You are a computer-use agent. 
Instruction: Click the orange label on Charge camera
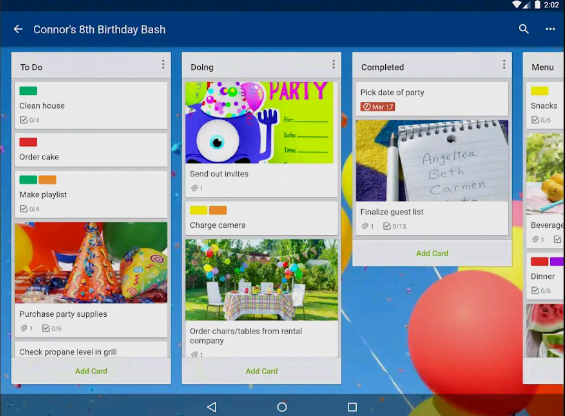tap(218, 210)
